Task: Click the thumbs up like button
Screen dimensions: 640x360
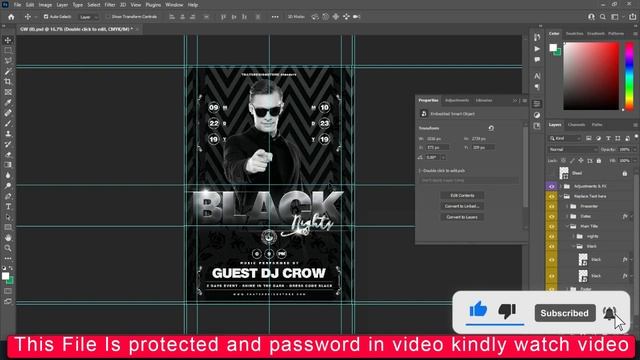Action: coord(478,310)
